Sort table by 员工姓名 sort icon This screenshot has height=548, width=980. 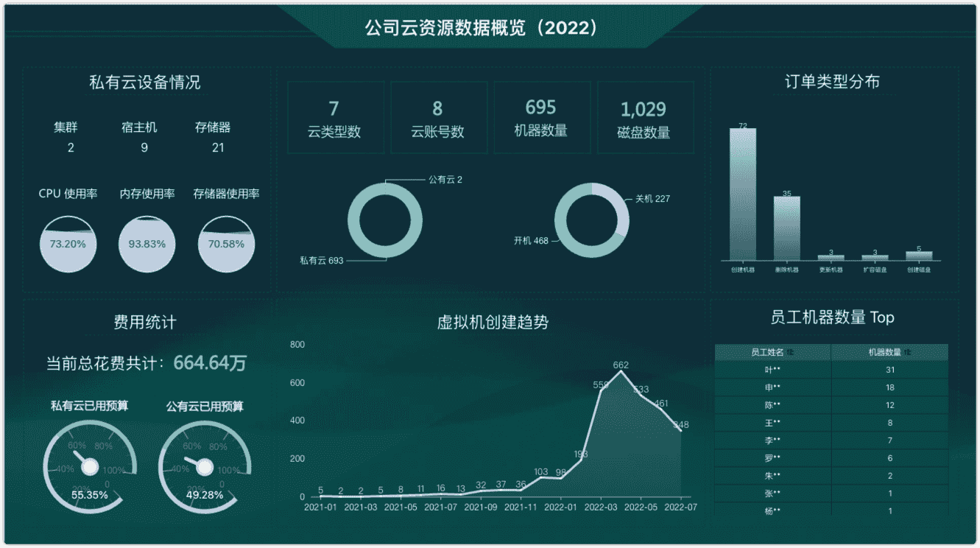(x=789, y=353)
